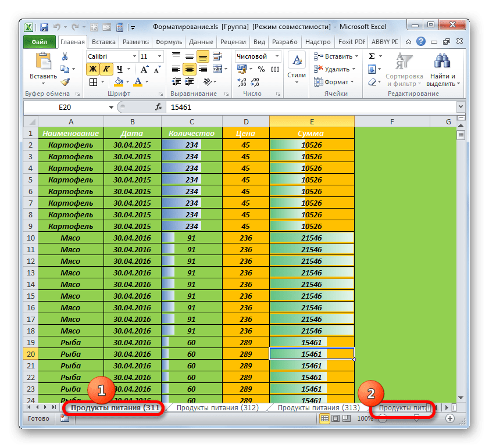Click the Save icon in quick access toolbar
This screenshot has height=448, width=489.
(x=44, y=27)
